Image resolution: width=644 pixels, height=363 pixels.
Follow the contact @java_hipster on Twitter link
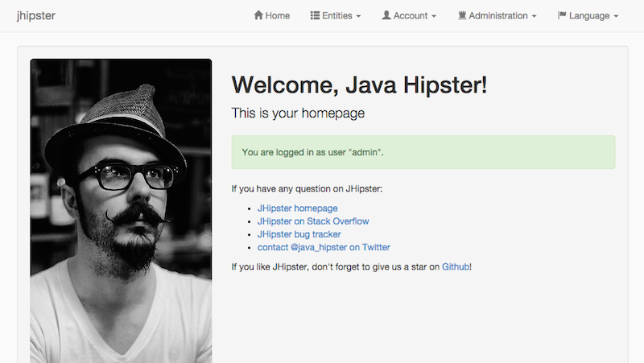324,247
